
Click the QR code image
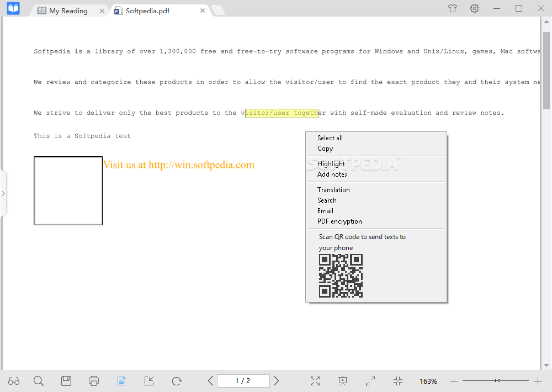(x=341, y=276)
